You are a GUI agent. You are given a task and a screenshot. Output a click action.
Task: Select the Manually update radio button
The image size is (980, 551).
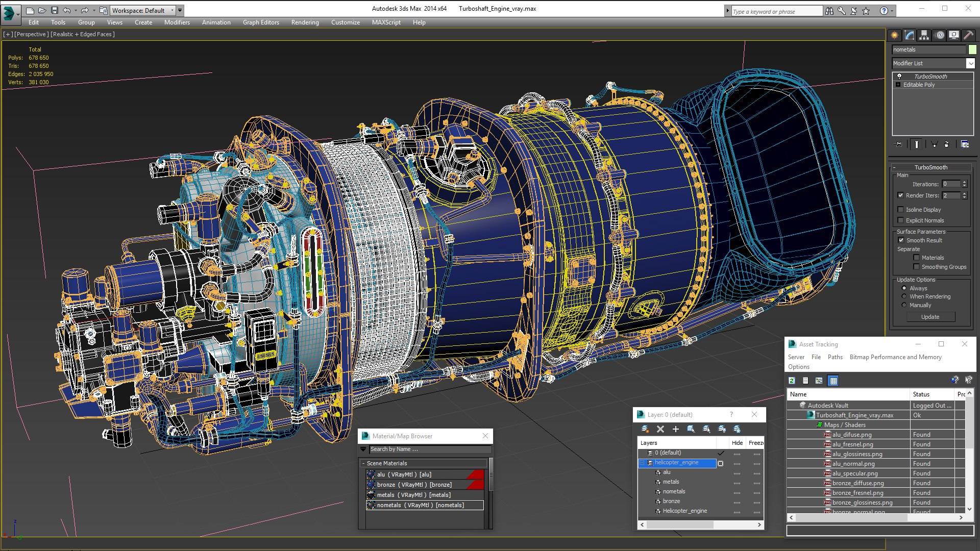pos(904,305)
